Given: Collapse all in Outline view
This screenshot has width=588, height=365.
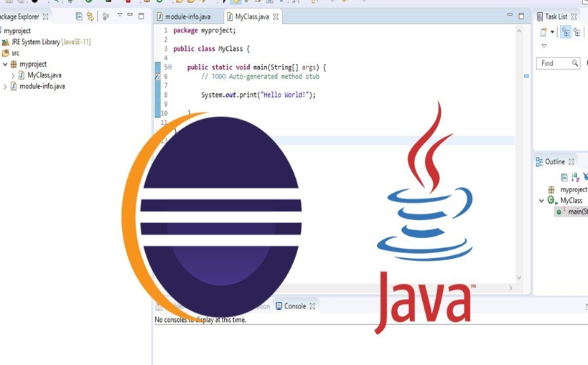Looking at the screenshot, I should point(564,177).
